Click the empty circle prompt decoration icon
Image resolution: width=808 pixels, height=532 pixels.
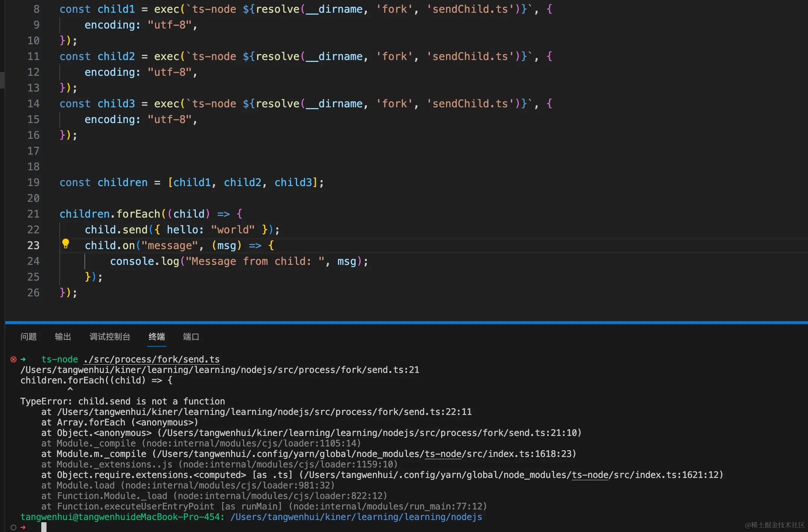(x=14, y=527)
